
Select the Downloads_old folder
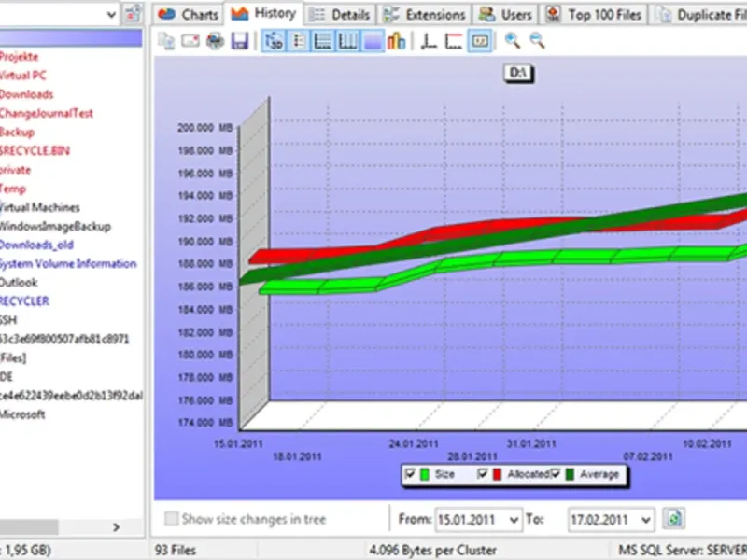(36, 245)
